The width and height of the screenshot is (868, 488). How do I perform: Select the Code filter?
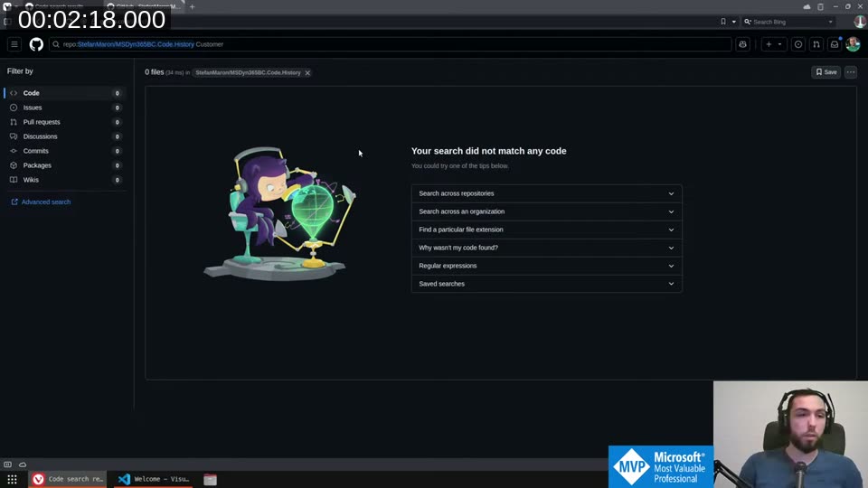tap(63, 93)
